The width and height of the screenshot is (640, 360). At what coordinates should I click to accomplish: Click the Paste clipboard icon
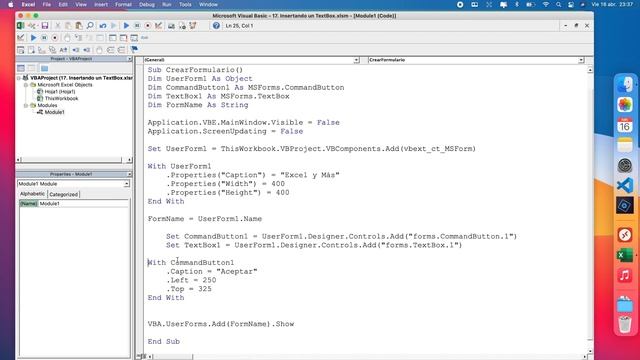click(x=79, y=26)
